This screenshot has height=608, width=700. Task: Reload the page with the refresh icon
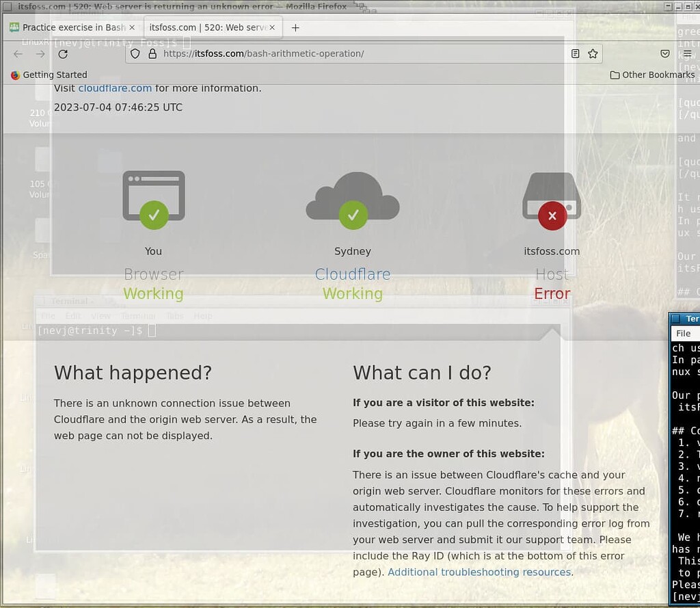(x=63, y=54)
